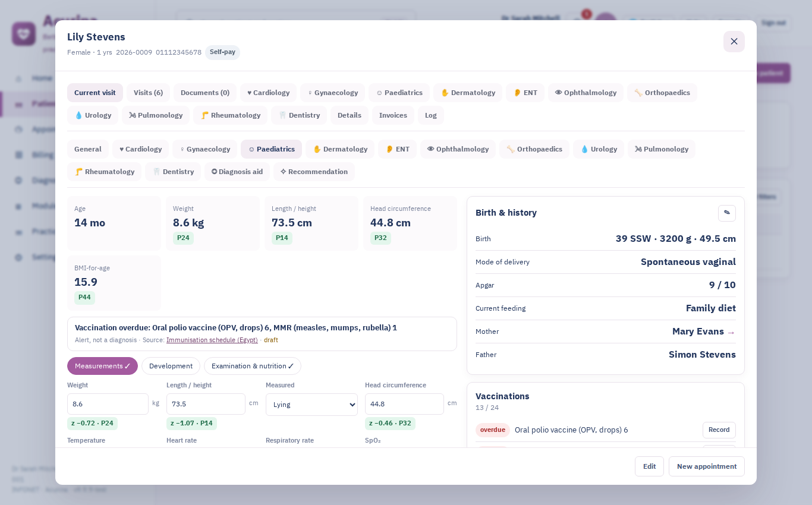The image size is (812, 505).
Task: Switch to the Development pill
Action: point(171,366)
